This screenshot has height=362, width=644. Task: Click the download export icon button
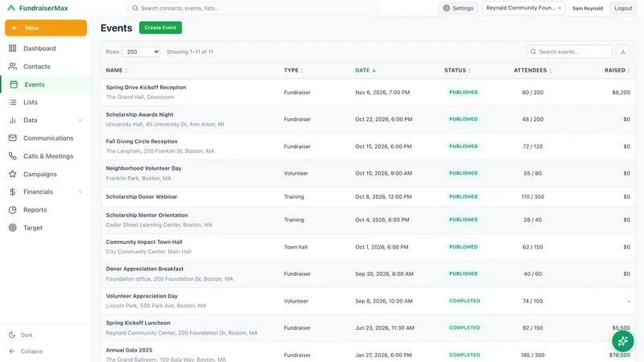623,51
